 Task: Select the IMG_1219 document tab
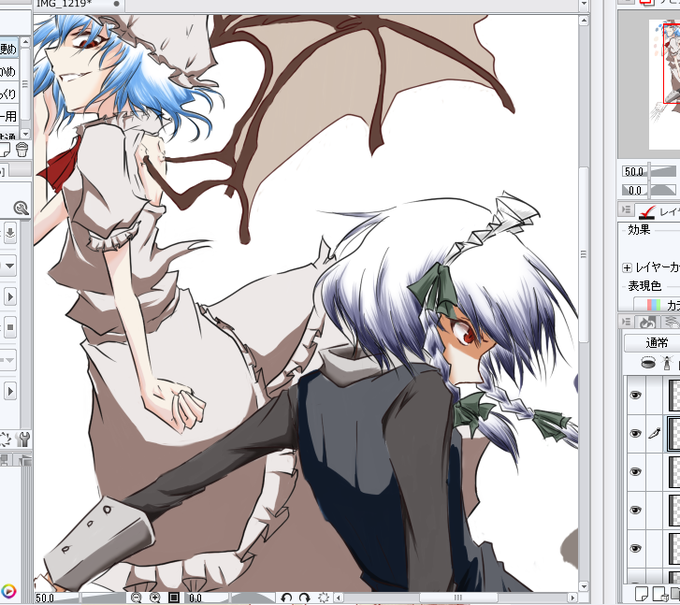coord(78,4)
